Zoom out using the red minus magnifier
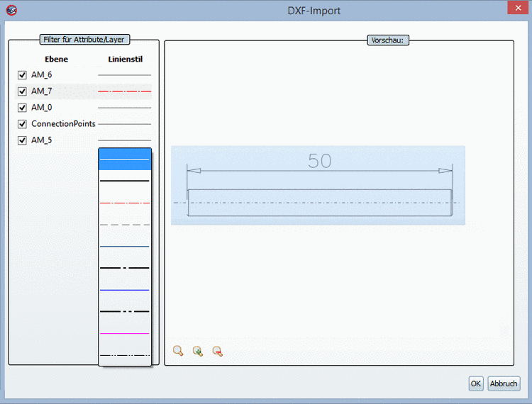 (x=218, y=351)
